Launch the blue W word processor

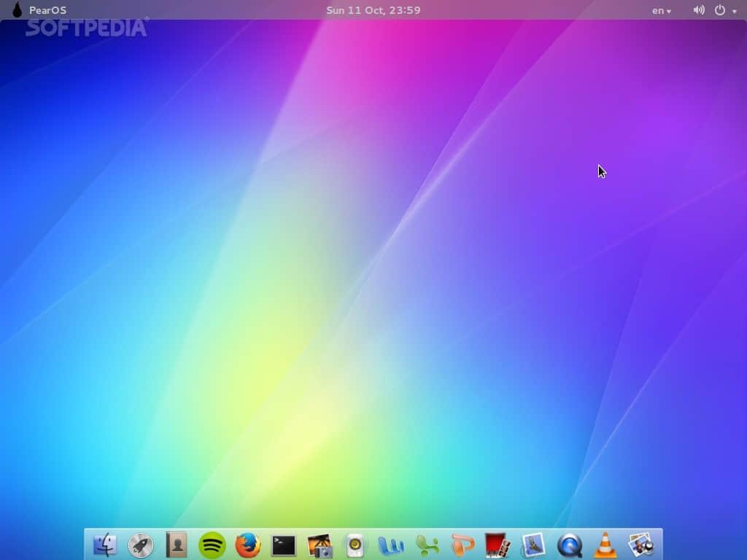(391, 544)
